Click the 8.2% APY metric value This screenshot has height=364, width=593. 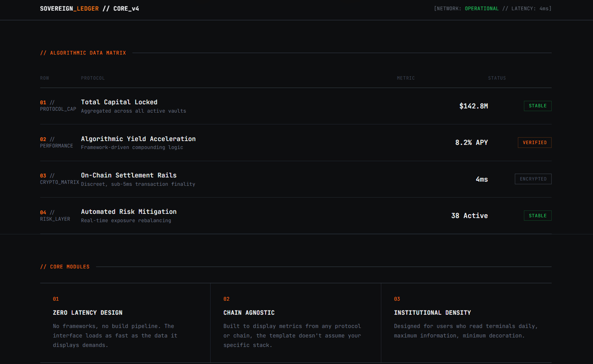[472, 143]
